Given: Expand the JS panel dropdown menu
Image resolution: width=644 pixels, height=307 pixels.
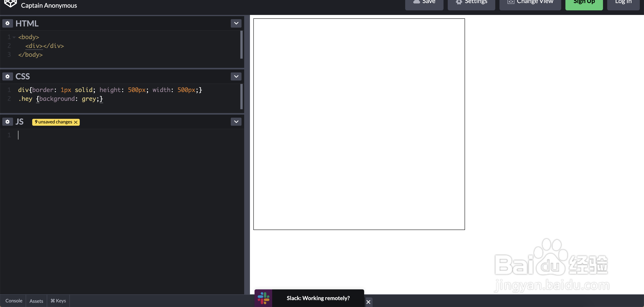Looking at the screenshot, I should [x=236, y=122].
